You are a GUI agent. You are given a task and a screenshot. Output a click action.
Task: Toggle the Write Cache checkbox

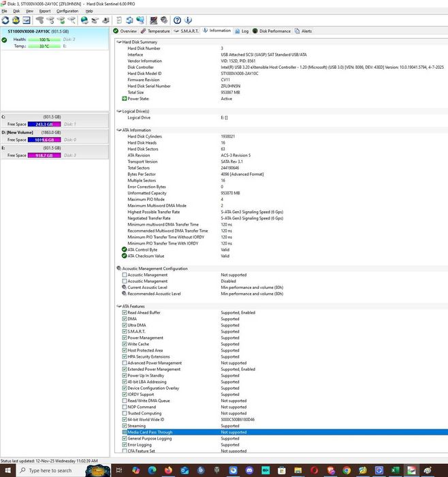tap(125, 343)
